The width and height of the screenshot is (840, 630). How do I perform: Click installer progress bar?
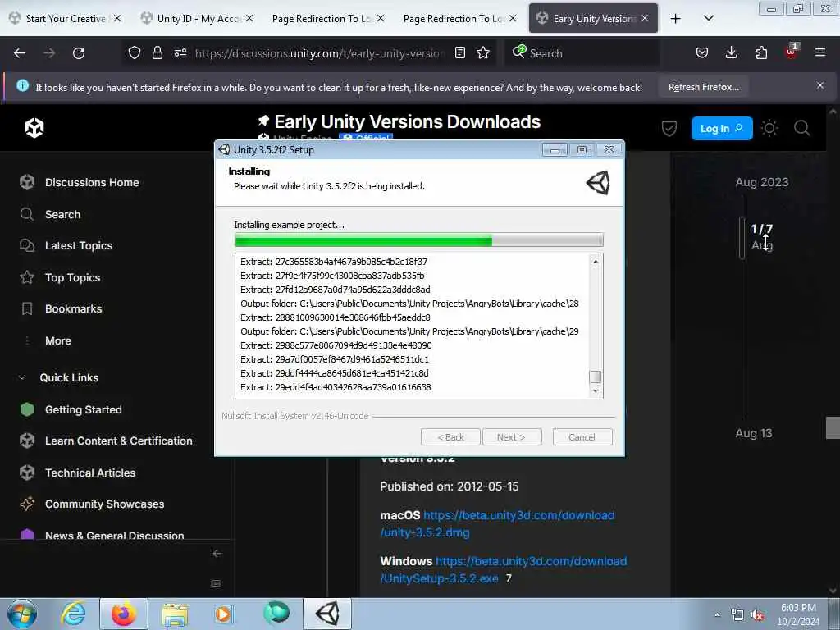coord(418,240)
